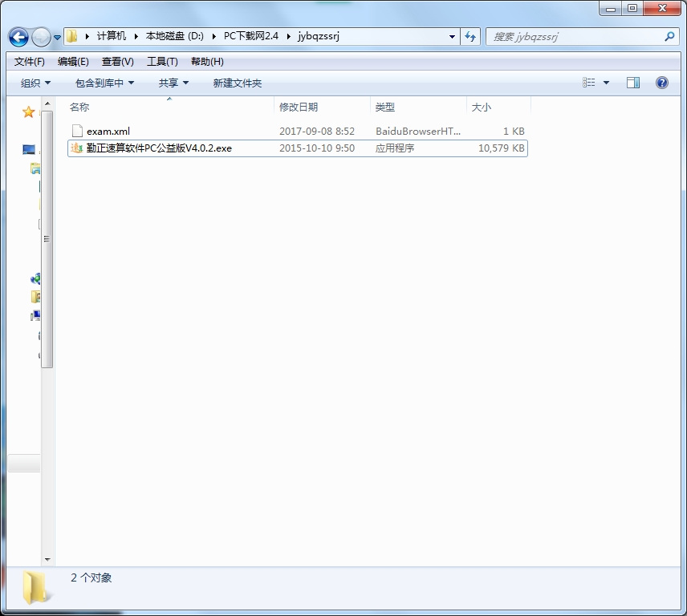Open the 查看(V) menu
Viewport: 687px width, 616px height.
coord(117,62)
